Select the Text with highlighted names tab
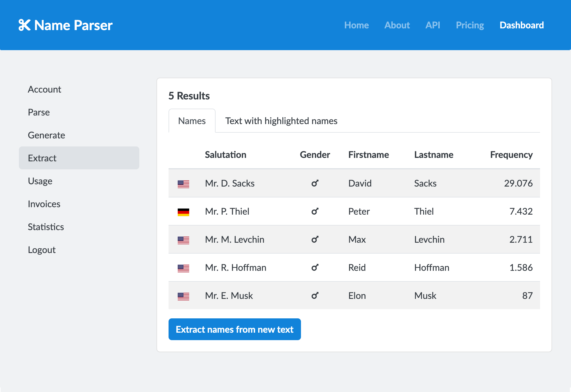 [281, 121]
